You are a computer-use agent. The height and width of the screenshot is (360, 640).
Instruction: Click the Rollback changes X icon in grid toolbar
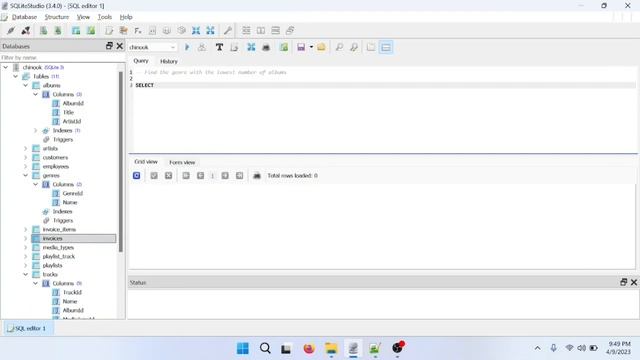tap(168, 176)
